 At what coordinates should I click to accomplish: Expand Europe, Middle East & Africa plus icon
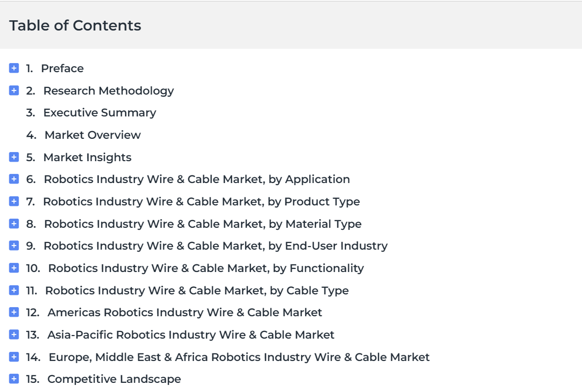[x=14, y=357]
